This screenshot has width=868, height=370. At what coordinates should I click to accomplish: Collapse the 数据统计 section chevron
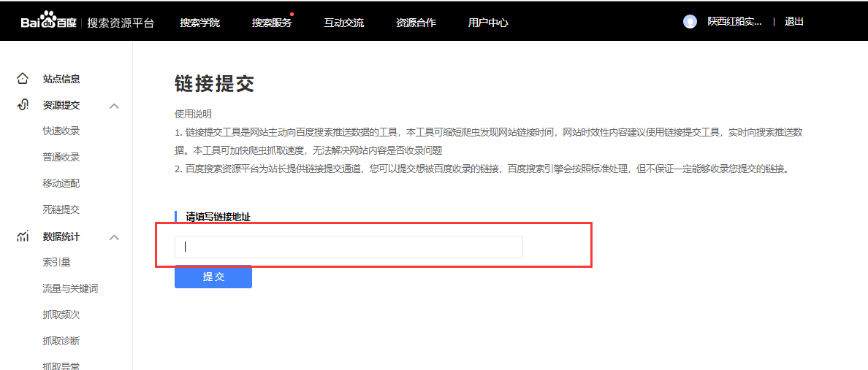(x=114, y=237)
